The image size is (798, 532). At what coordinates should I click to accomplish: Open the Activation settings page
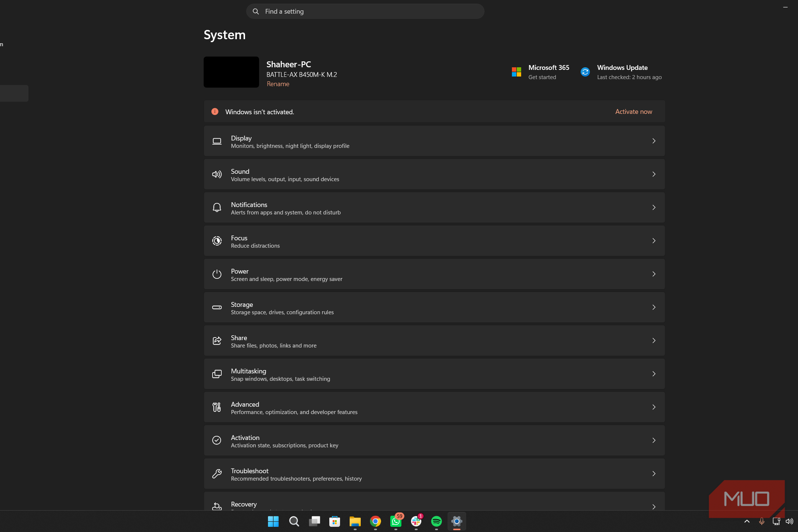tap(434, 440)
